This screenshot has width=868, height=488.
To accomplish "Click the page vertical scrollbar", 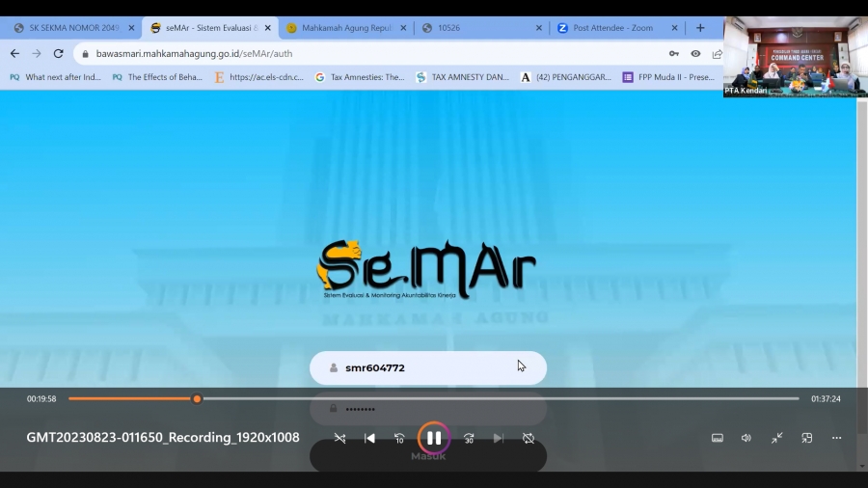I will pyautogui.click(x=862, y=265).
